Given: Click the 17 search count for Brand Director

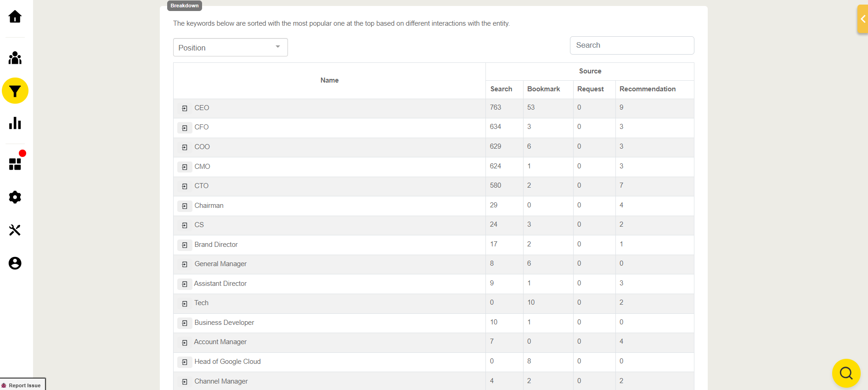Looking at the screenshot, I should tap(494, 244).
